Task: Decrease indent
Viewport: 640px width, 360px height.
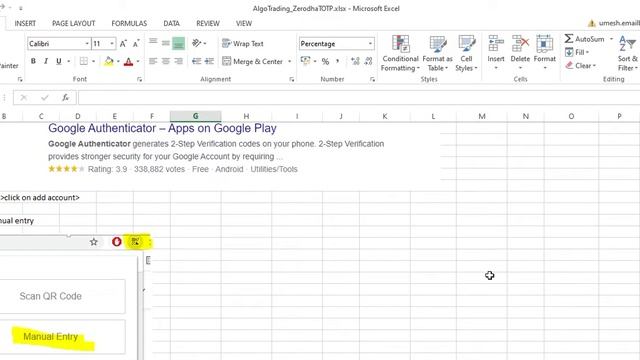Action: (197, 61)
